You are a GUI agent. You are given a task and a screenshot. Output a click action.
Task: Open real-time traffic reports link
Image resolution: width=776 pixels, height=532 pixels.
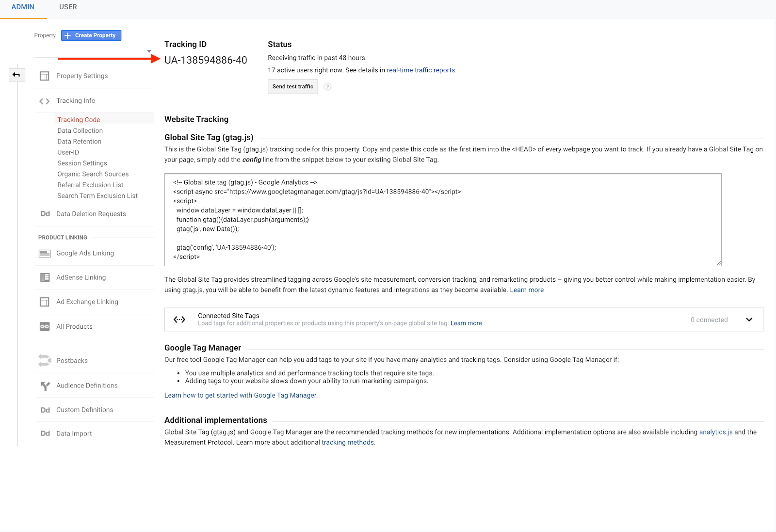pos(420,70)
